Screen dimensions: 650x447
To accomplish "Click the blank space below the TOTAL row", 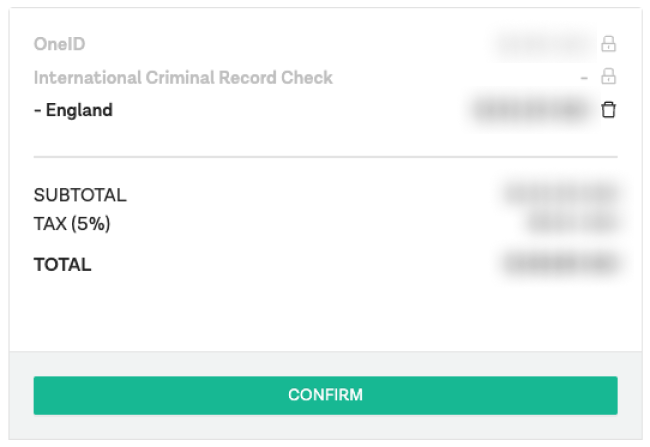I will [x=325, y=313].
